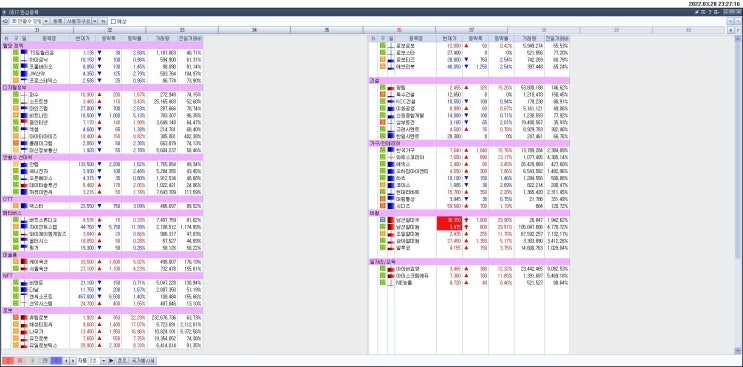Click the vertical scrollbar up arrow
This screenshot has width=743, height=367.
[737, 38]
